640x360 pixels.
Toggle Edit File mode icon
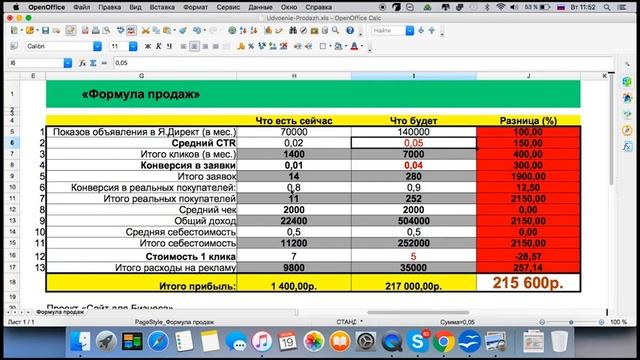71,31
